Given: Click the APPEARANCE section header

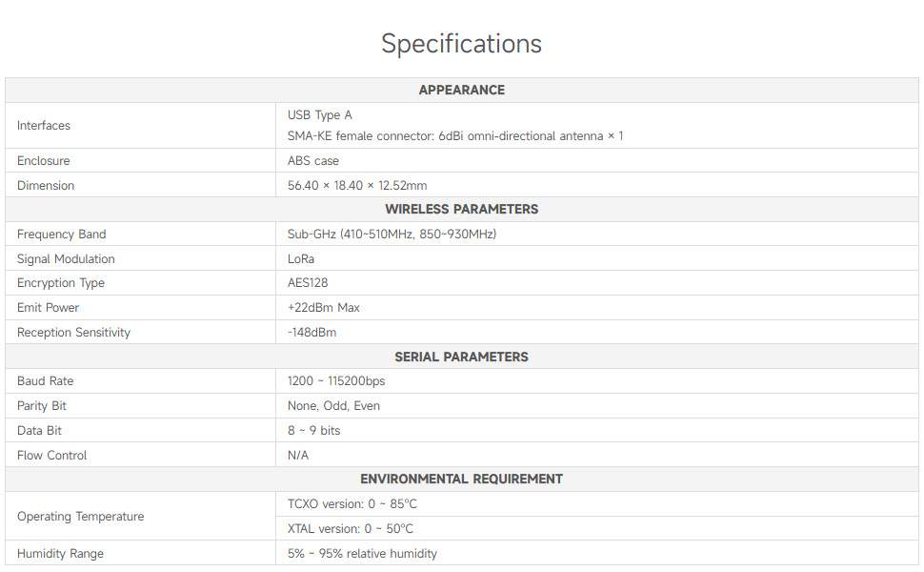Looking at the screenshot, I should click(x=461, y=90).
